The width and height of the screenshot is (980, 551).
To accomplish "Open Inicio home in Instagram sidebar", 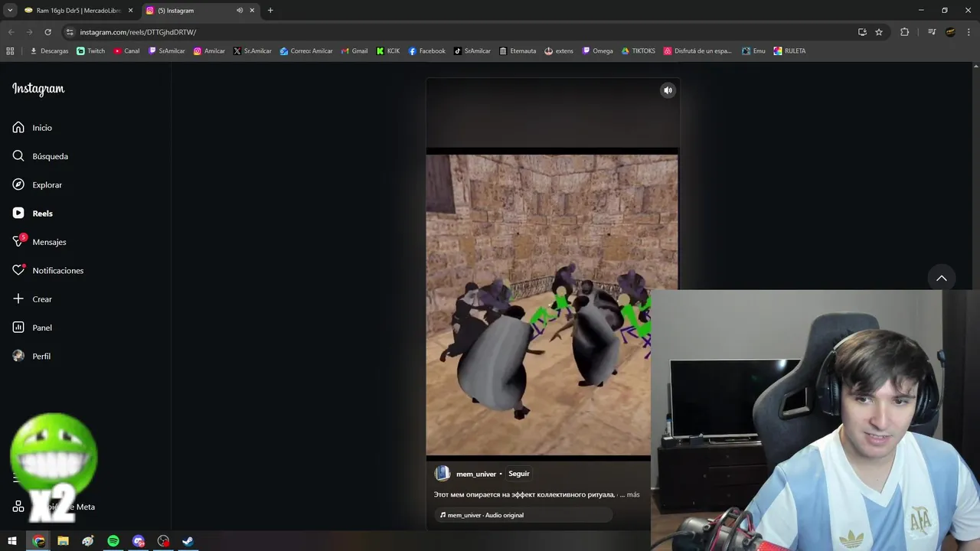I will [x=32, y=128].
